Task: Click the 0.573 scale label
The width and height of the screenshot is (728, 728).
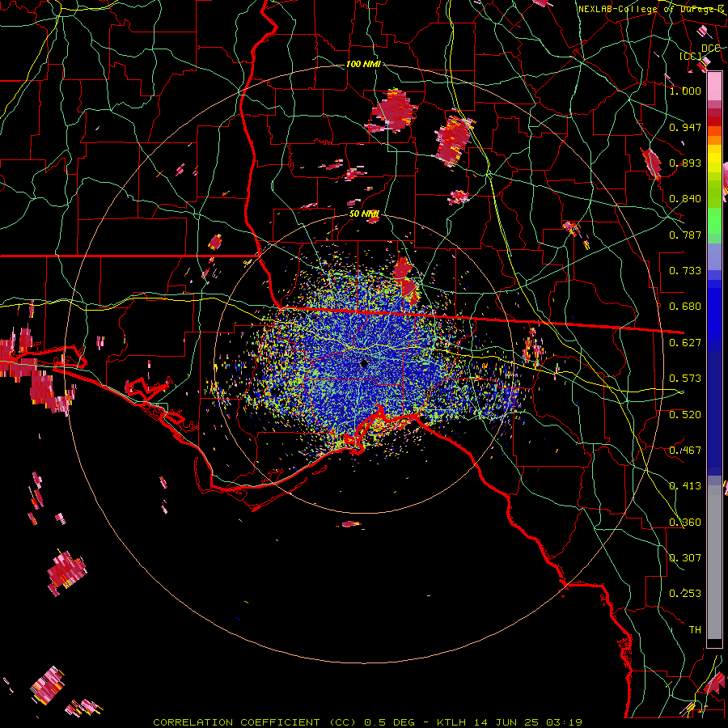Action: [x=685, y=379]
